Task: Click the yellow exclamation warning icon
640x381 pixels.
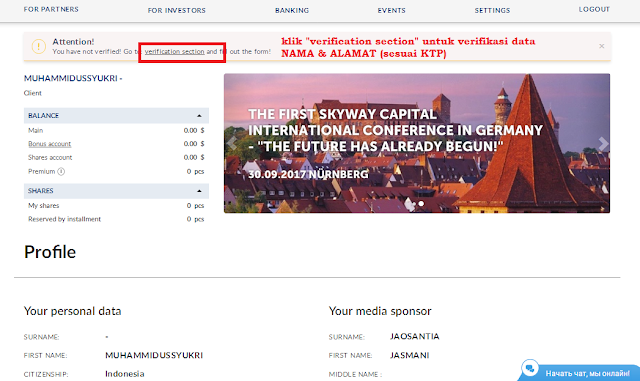Action: tap(39, 46)
